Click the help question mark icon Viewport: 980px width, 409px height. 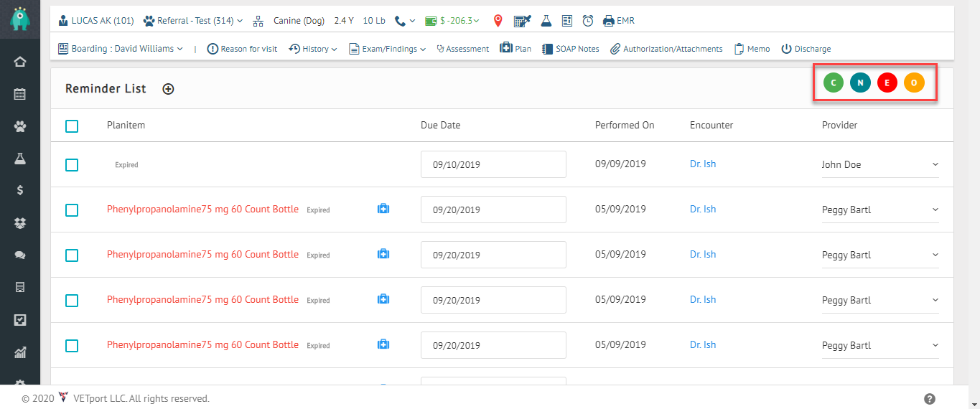[x=930, y=399]
